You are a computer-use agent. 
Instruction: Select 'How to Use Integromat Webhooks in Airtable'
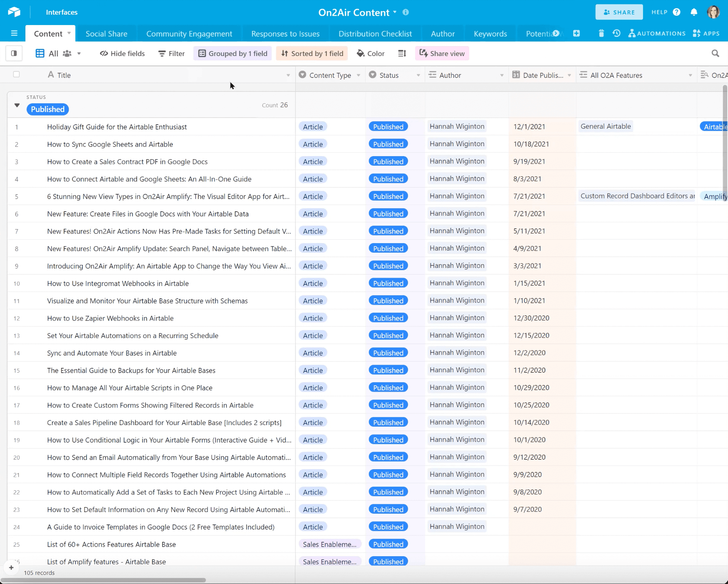pos(118,283)
